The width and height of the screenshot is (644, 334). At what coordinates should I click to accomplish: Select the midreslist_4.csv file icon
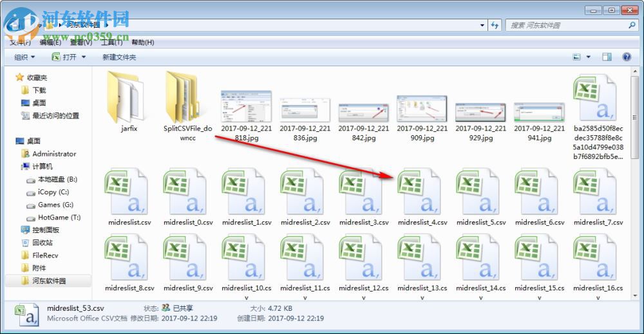click(x=419, y=192)
